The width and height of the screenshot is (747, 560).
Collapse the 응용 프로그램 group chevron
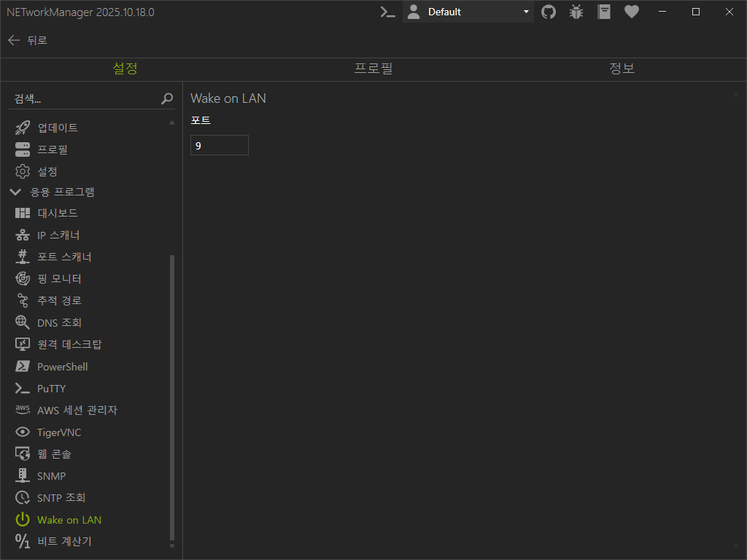(x=15, y=192)
